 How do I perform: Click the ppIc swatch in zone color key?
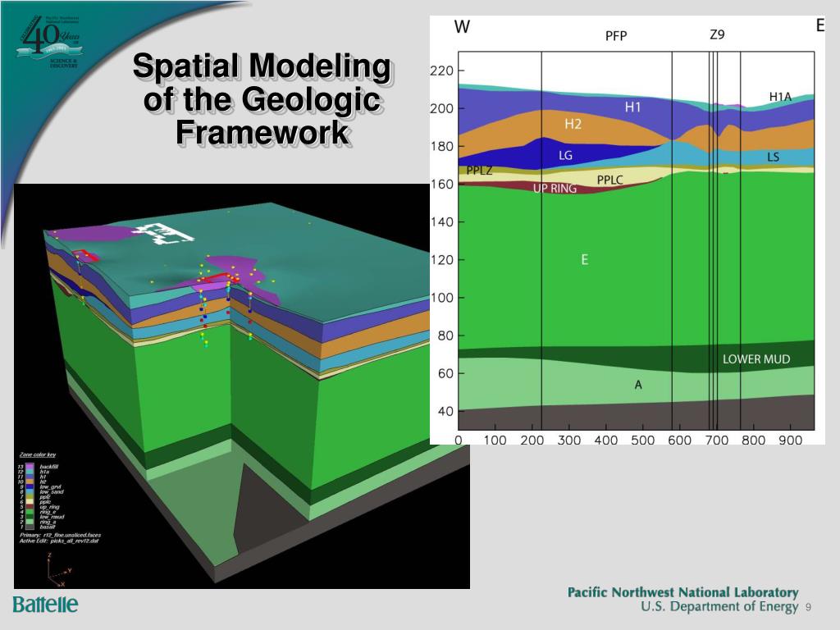click(x=30, y=501)
